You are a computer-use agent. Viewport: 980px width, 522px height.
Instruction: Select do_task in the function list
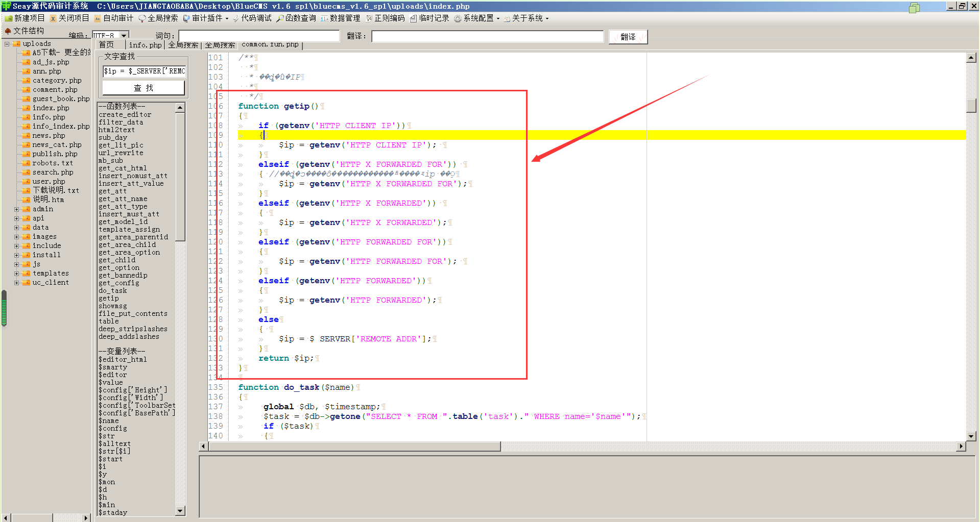point(113,291)
